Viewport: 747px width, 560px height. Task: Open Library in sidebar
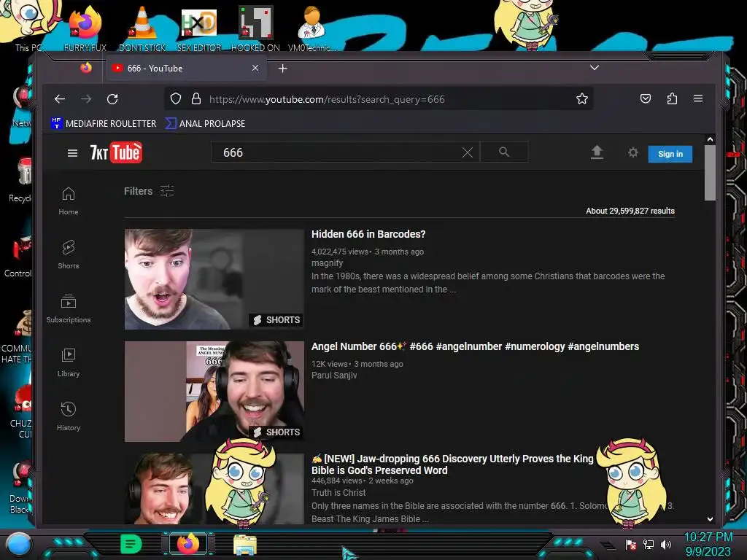68,363
